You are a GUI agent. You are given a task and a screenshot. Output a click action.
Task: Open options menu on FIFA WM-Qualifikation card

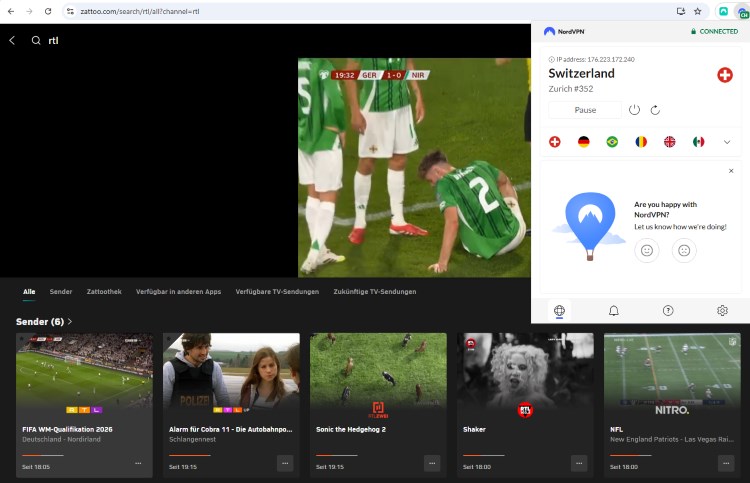pyautogui.click(x=138, y=463)
